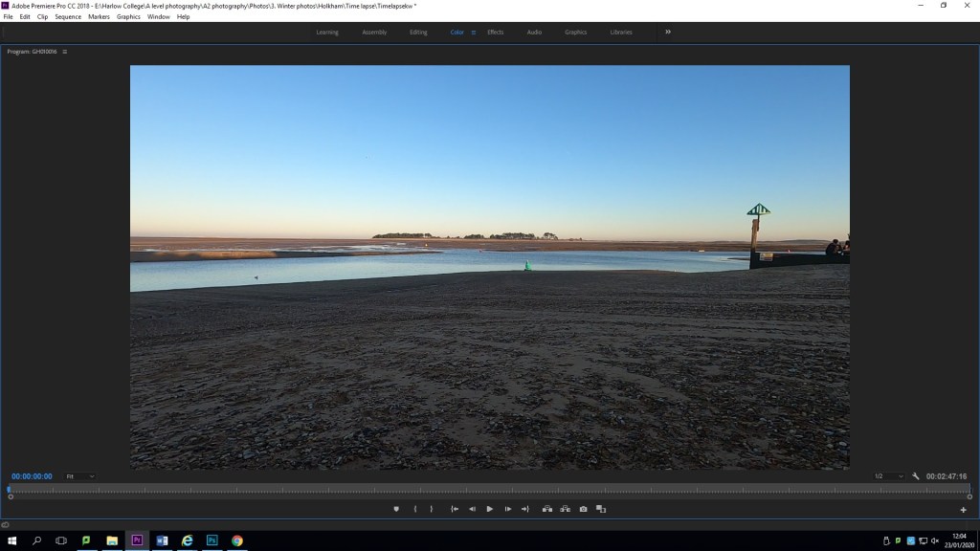Click Export Frame camera icon
The height and width of the screenshot is (551, 980).
(x=583, y=509)
